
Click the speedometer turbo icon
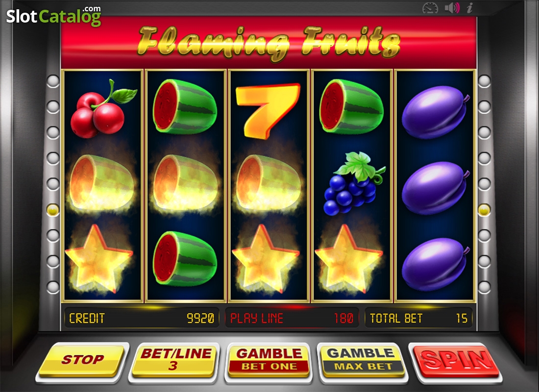pyautogui.click(x=430, y=8)
